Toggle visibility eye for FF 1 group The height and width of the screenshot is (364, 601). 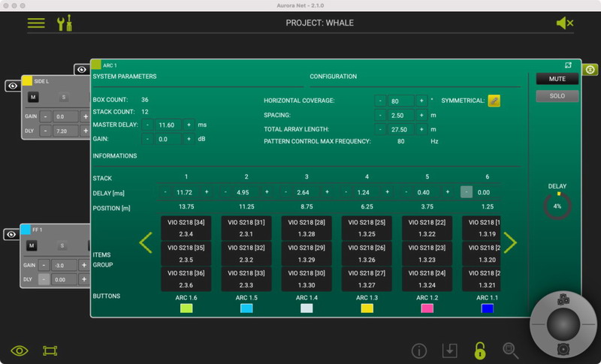coord(12,234)
